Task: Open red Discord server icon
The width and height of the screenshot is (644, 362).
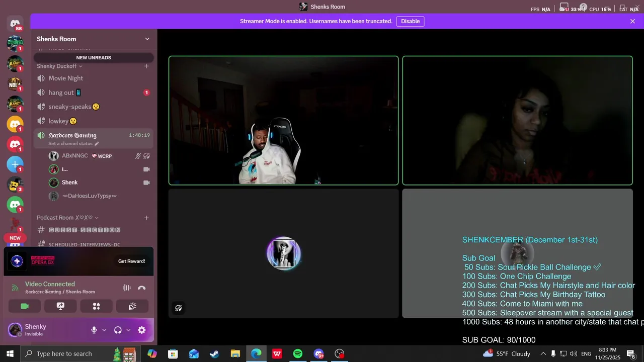Action: [15, 144]
